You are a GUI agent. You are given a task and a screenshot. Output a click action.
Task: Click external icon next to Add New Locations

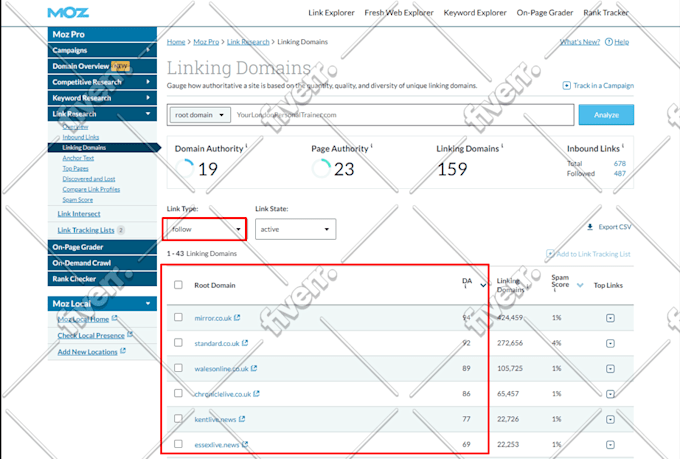click(x=123, y=351)
